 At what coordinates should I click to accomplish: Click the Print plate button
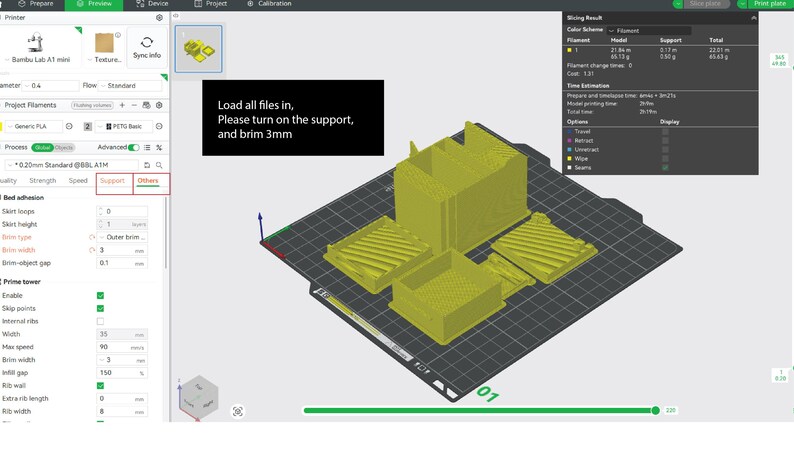[x=770, y=4]
